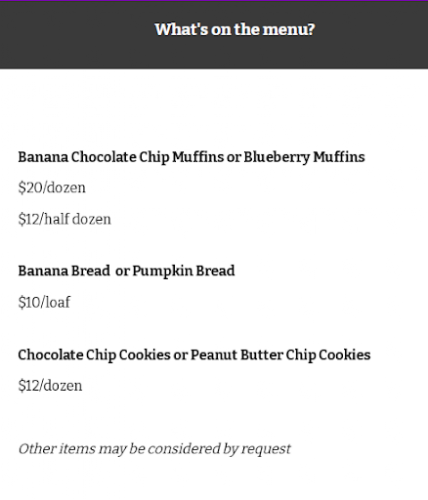Select the Banana Bread or Pumpkin Bread heading
The width and height of the screenshot is (428, 500).
coord(126,271)
